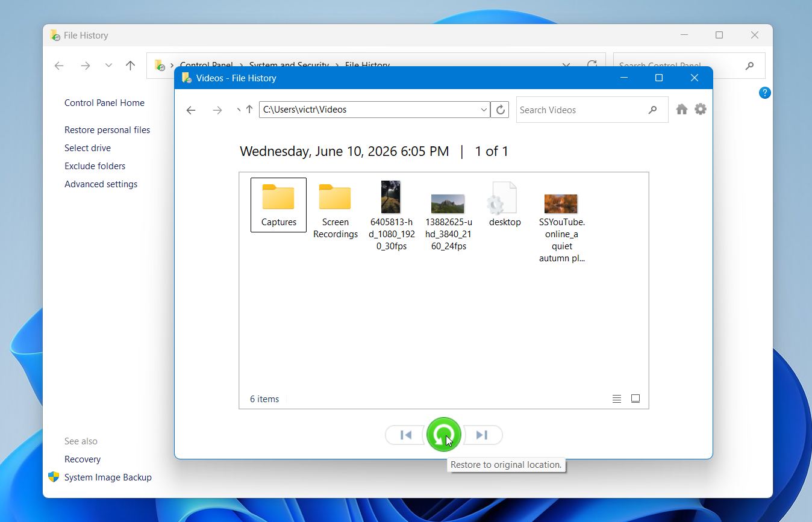Select the SSYouTube.online autumn video
Viewport: 812px width, 522px height.
561,228
